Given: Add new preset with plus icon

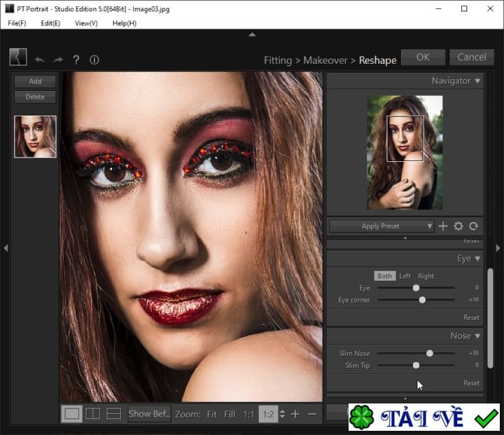Looking at the screenshot, I should (x=443, y=226).
